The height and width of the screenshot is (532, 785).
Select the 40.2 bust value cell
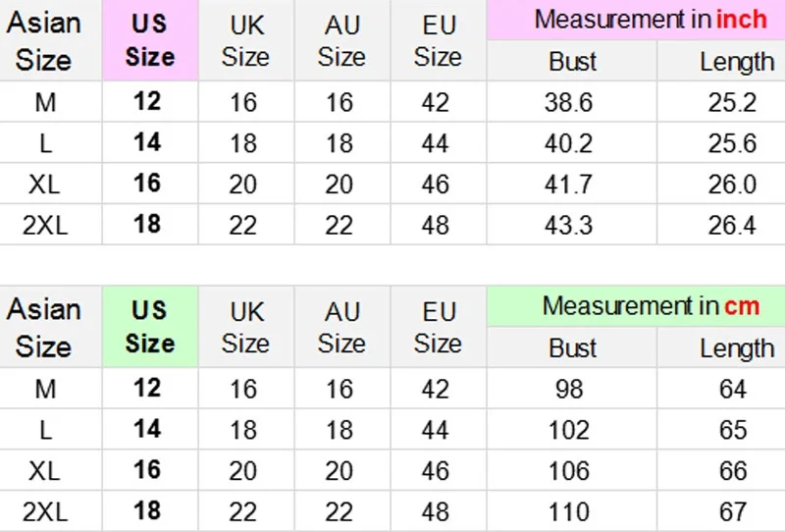click(x=569, y=143)
